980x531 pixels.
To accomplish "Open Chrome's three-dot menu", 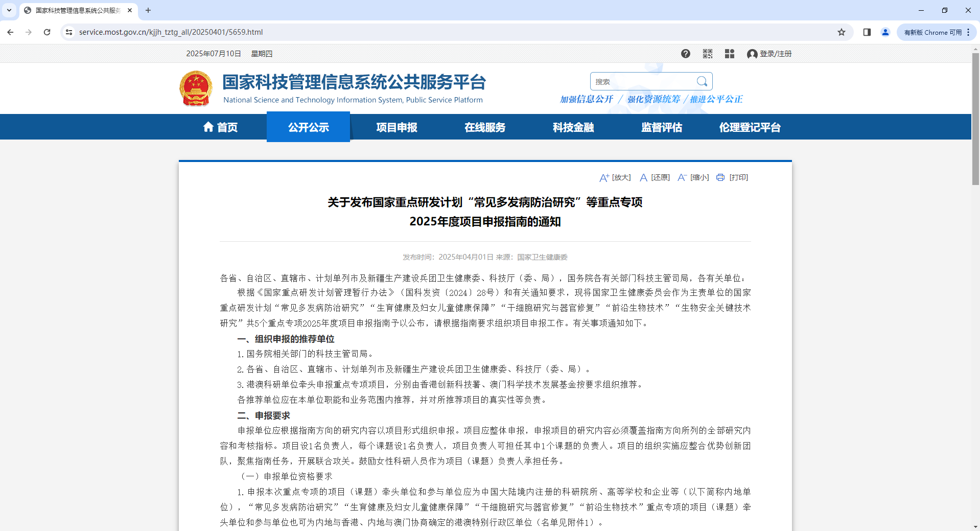I will (x=969, y=32).
